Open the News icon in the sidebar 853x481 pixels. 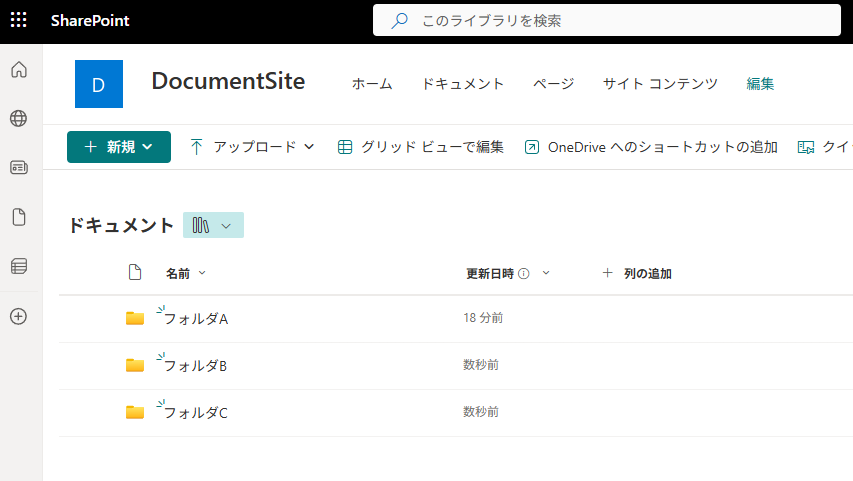pos(19,167)
